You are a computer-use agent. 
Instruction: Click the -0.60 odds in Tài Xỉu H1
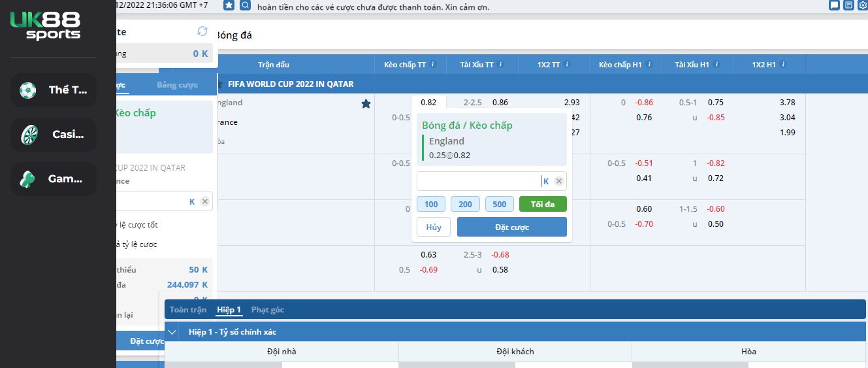(716, 209)
